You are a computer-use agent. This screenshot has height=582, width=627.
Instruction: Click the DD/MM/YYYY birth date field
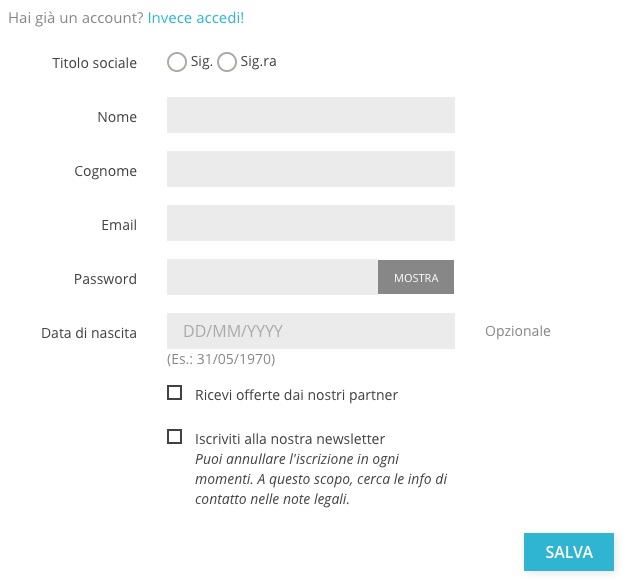pos(310,331)
